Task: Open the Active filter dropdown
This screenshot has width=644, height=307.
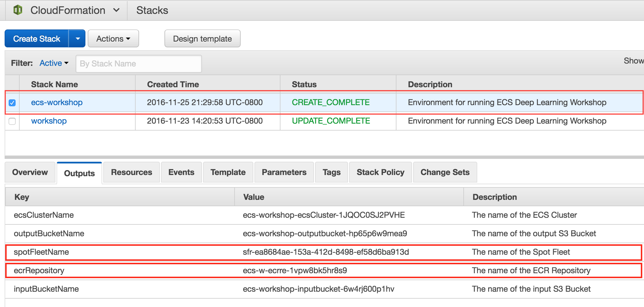Action: [54, 63]
